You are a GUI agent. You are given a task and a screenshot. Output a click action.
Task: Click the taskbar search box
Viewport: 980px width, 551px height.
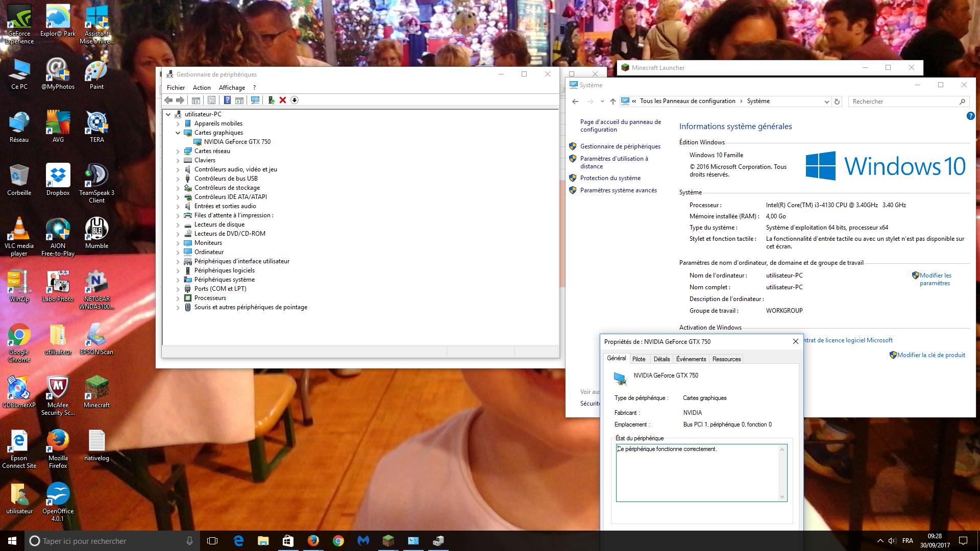[111, 541]
